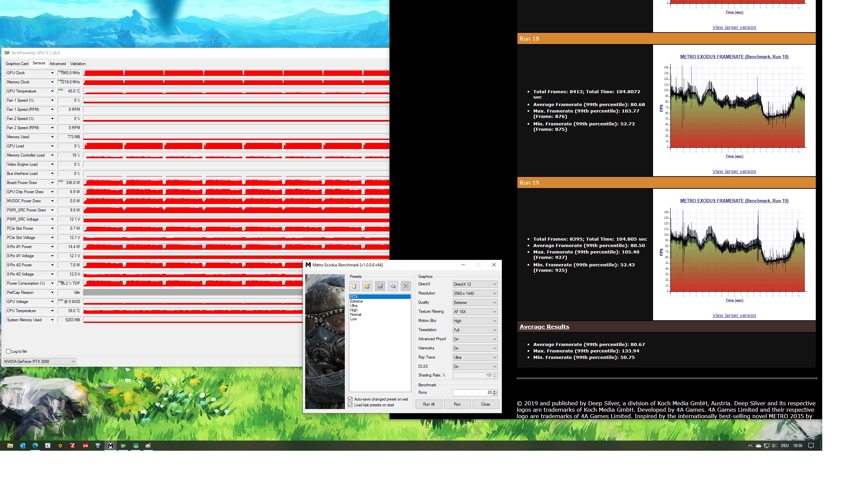Open Microsoft Edge in the taskbar

[x=35, y=446]
